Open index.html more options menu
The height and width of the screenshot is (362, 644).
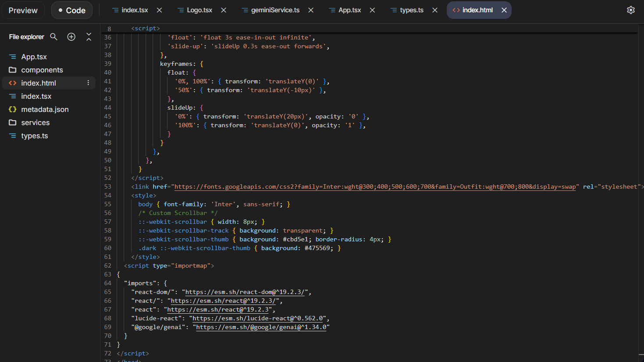(88, 83)
